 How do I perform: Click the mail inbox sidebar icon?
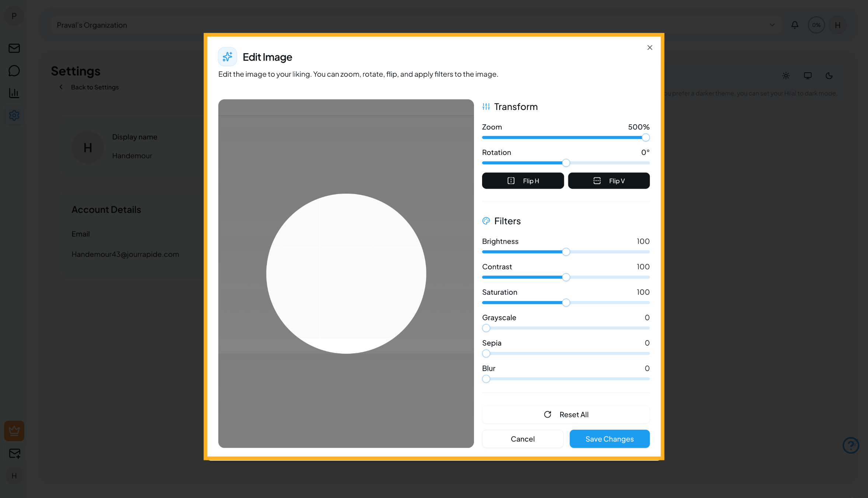click(x=14, y=48)
